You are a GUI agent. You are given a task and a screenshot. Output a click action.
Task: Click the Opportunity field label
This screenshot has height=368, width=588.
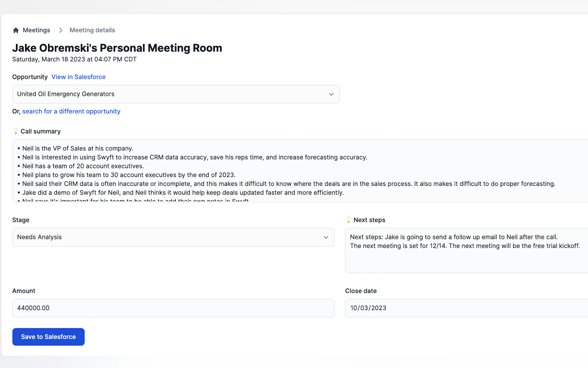click(30, 77)
